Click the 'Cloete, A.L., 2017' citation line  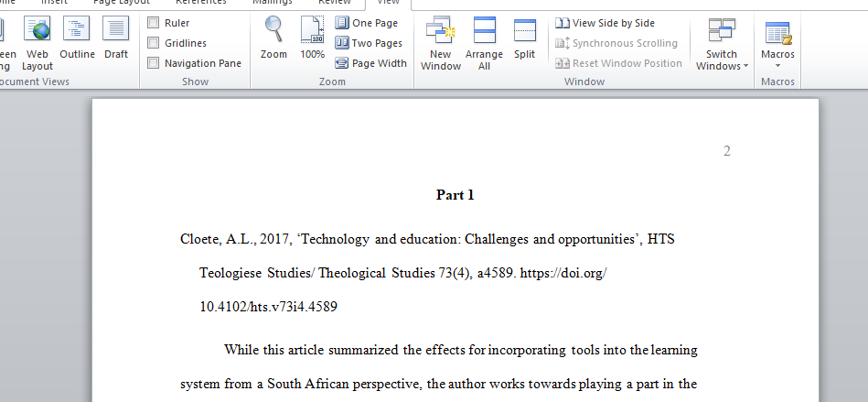pos(427,239)
